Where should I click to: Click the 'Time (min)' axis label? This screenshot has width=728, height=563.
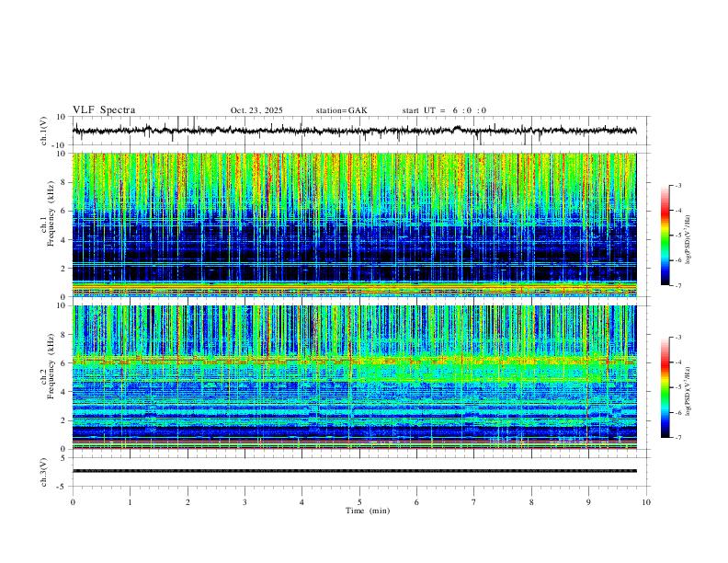368,511
